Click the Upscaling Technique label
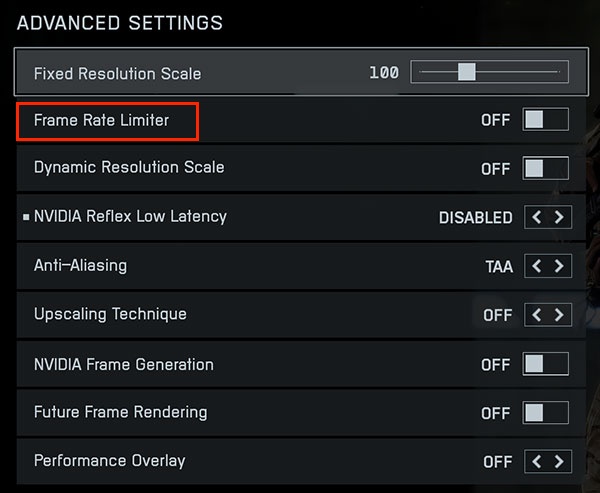This screenshot has height=493, width=600. [x=110, y=314]
